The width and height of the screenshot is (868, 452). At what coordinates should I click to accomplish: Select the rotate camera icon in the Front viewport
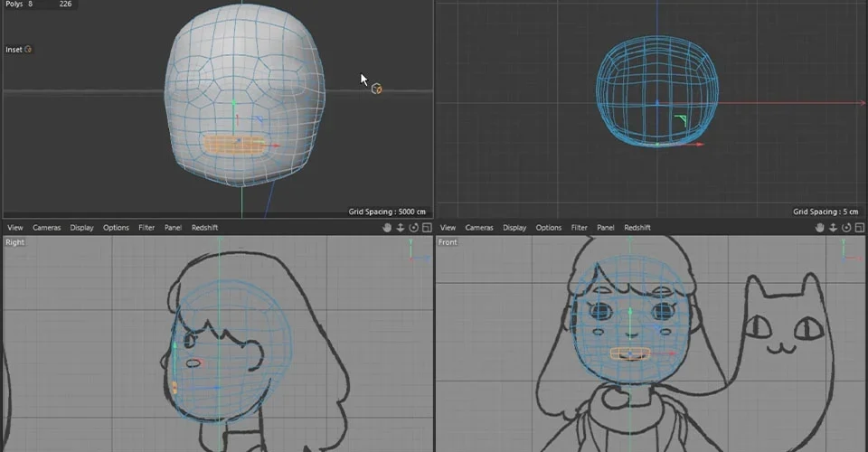[x=846, y=228]
